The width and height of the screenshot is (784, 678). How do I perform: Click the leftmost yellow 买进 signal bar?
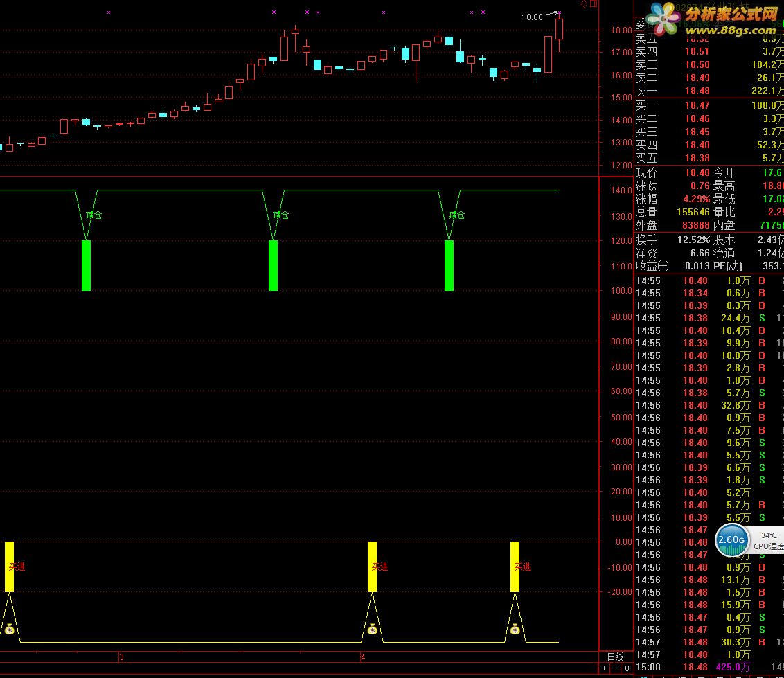coord(9,567)
